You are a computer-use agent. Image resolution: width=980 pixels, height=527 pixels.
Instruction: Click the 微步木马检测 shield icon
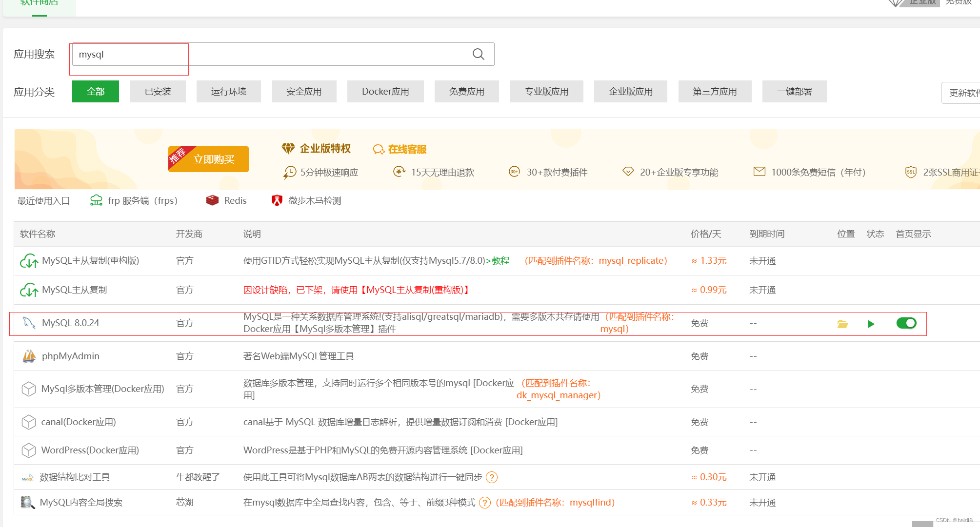[x=277, y=200]
